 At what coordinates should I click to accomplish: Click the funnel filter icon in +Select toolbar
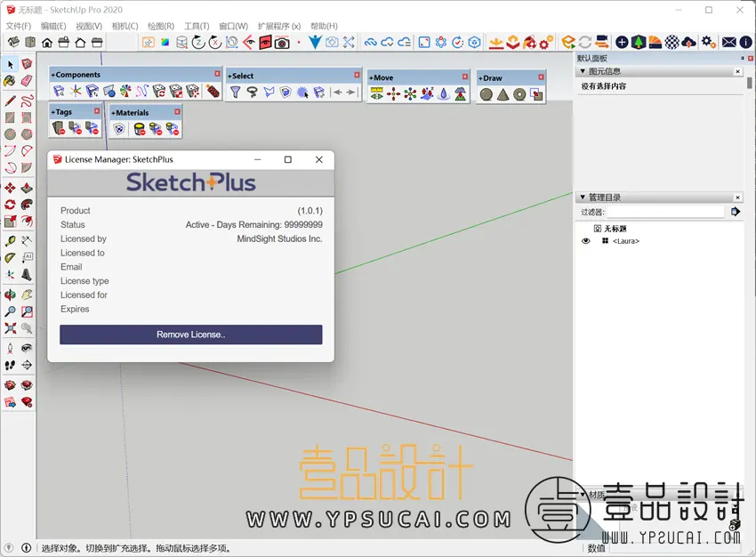click(236, 92)
